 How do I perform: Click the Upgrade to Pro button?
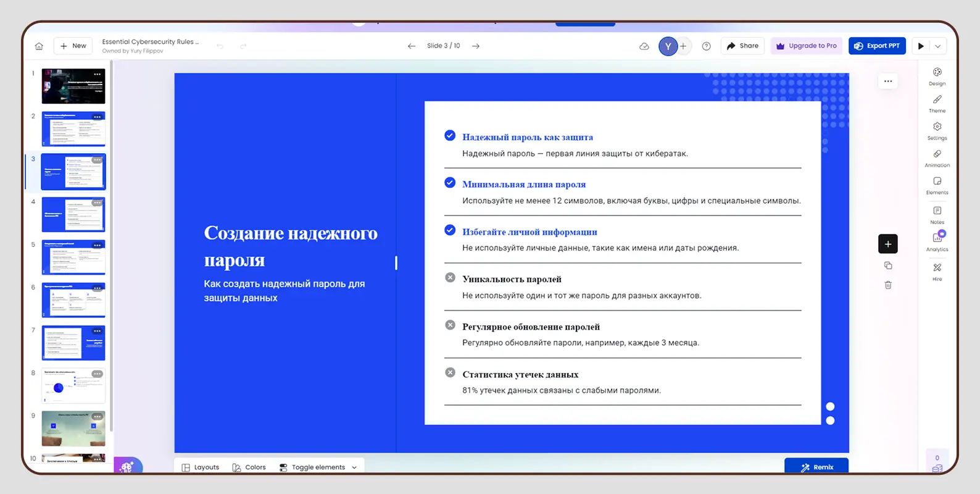[806, 46]
